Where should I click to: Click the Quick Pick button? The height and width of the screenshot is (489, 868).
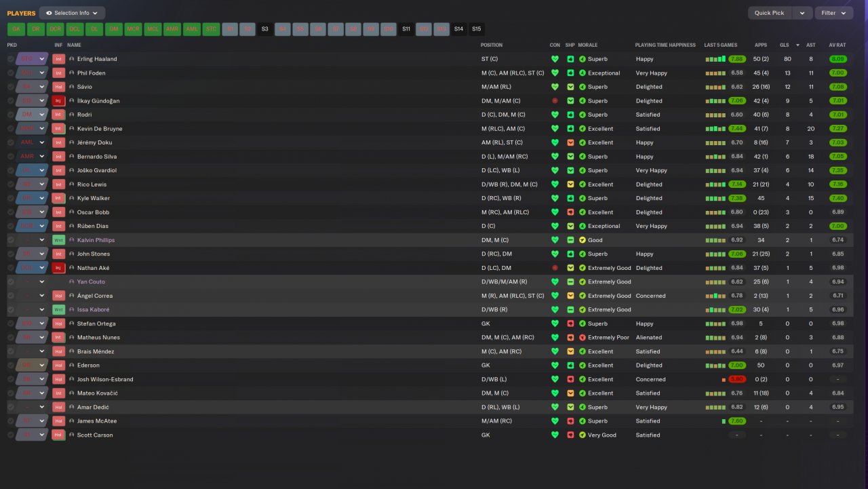click(x=769, y=13)
